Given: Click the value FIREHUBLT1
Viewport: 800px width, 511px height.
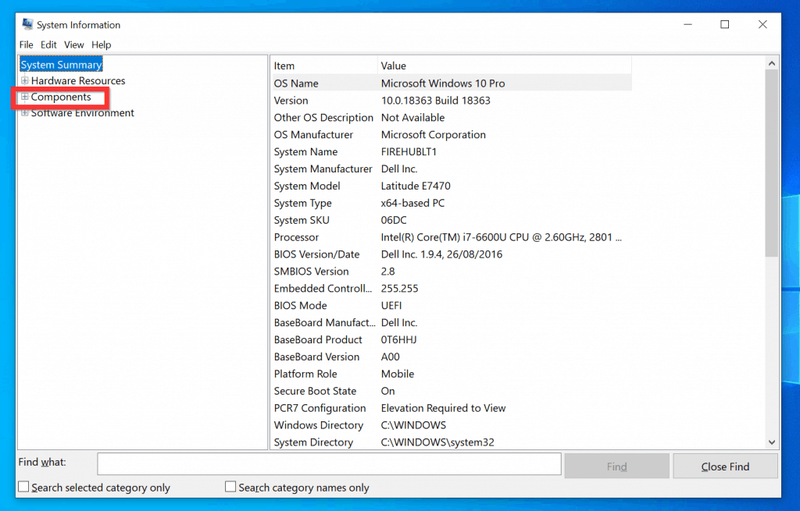Looking at the screenshot, I should (x=409, y=152).
